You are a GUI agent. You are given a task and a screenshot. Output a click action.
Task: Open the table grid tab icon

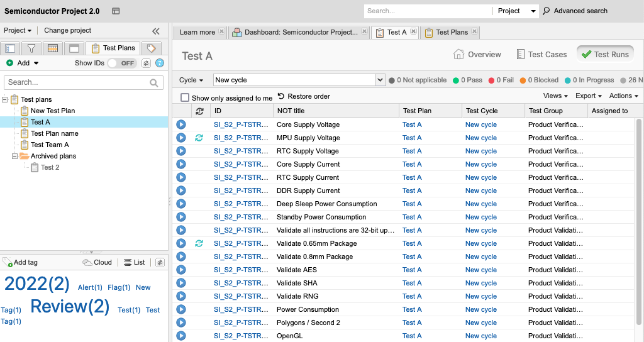click(x=53, y=48)
